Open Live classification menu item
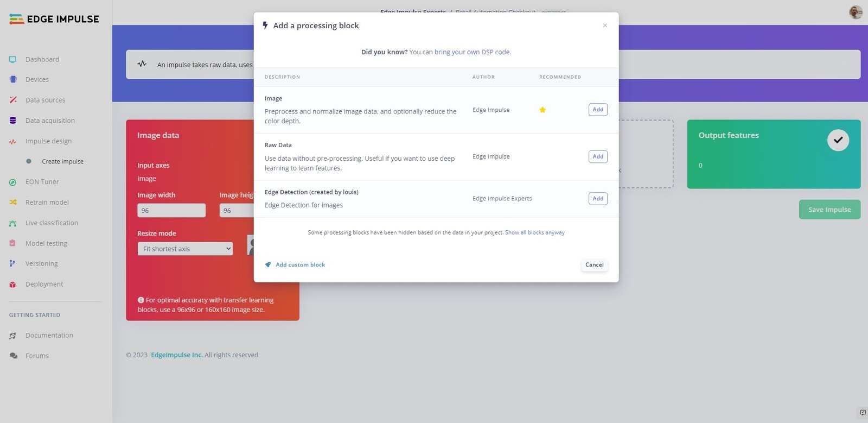The width and height of the screenshot is (868, 423). (x=52, y=223)
